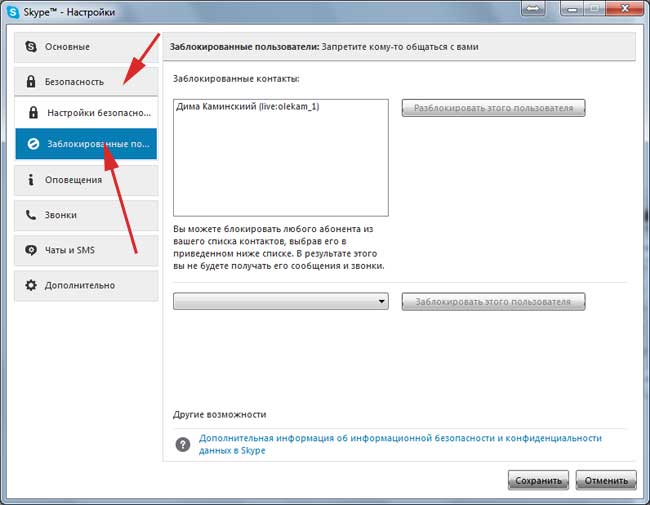
Task: Click the phone handset icon beside Звонки
Action: pos(31,215)
